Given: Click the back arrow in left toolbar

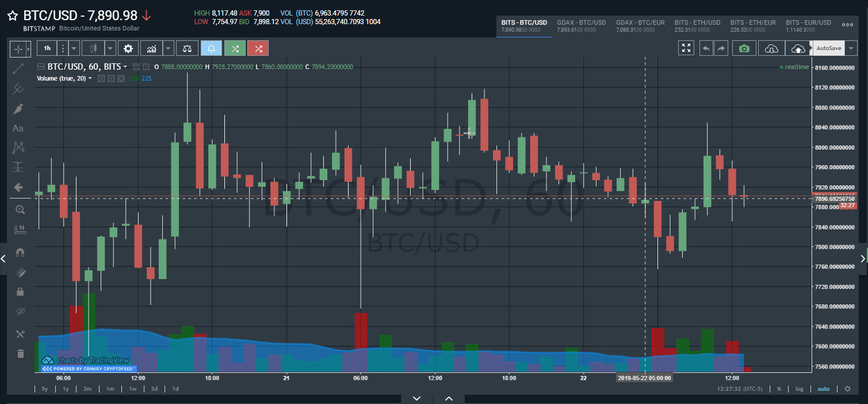Looking at the screenshot, I should [x=18, y=187].
